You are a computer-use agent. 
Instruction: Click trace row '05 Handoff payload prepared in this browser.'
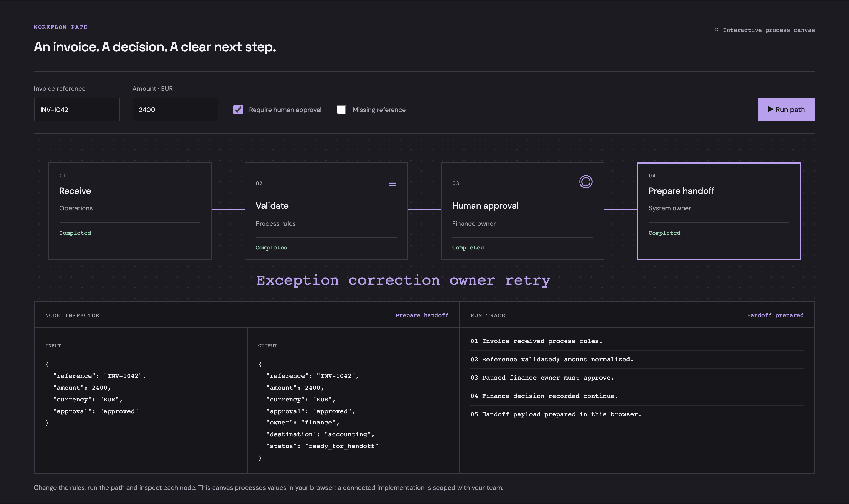[x=637, y=414]
